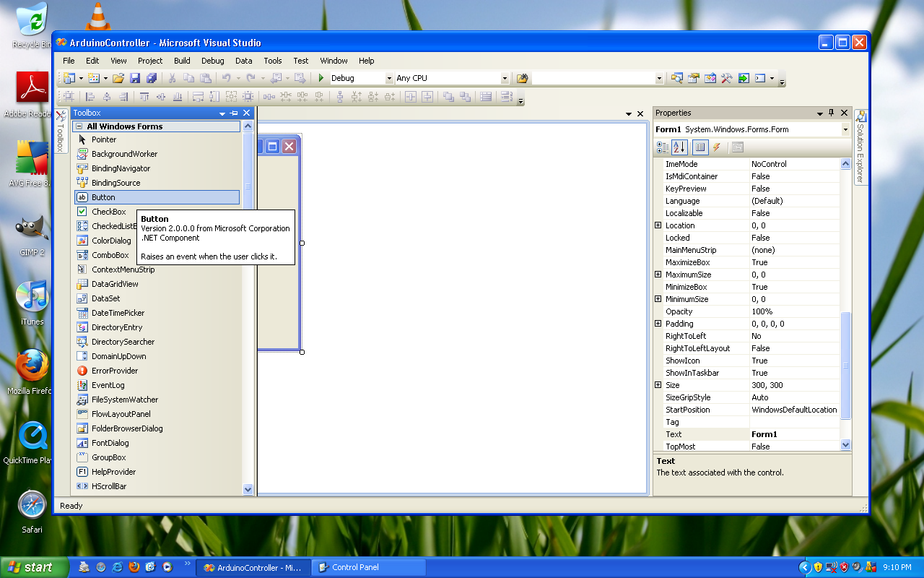The width and height of the screenshot is (924, 578).
Task: Expand the Location property
Action: point(658,225)
